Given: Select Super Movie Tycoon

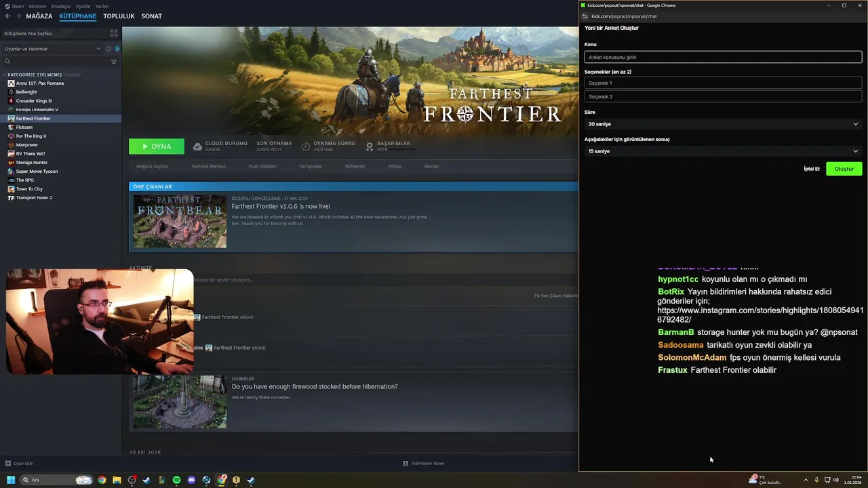Looking at the screenshot, I should coord(37,171).
